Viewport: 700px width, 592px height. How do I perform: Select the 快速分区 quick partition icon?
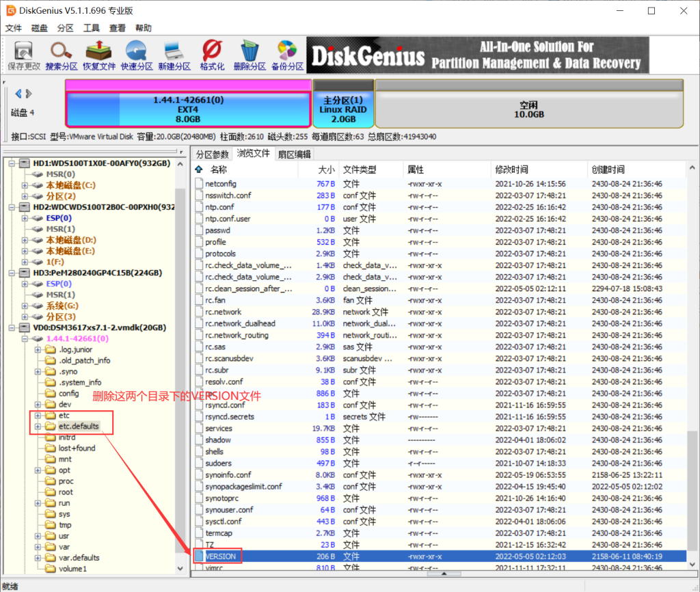tap(137, 55)
